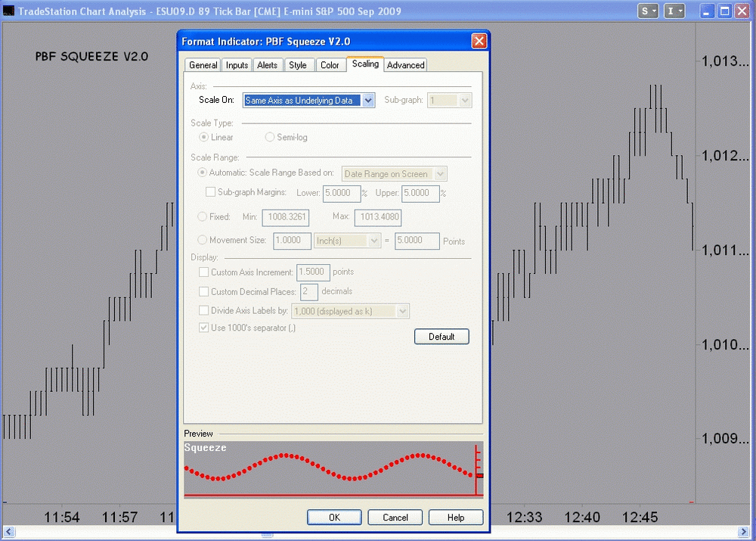This screenshot has width=756, height=541.
Task: Click the Cancel button
Action: [x=395, y=518]
